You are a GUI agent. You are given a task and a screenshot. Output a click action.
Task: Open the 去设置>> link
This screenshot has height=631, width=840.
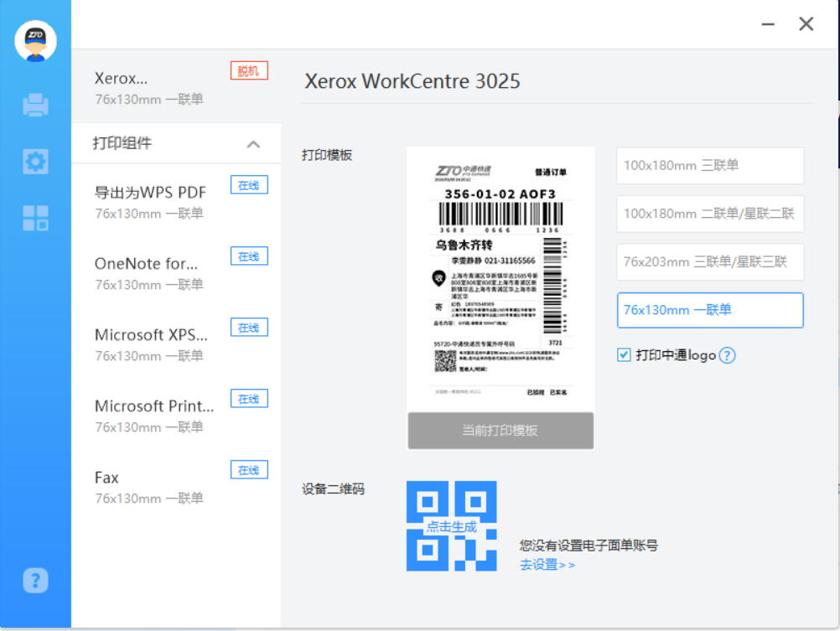pyautogui.click(x=547, y=565)
